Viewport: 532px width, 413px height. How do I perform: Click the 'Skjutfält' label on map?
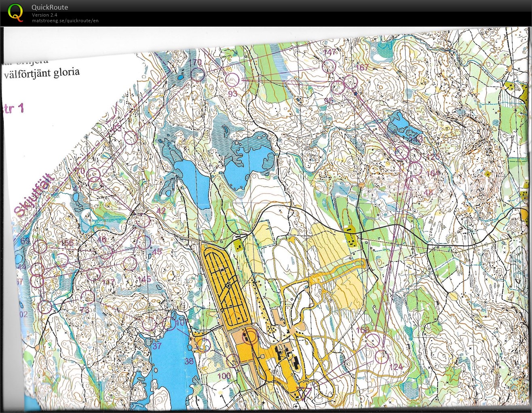(34, 195)
